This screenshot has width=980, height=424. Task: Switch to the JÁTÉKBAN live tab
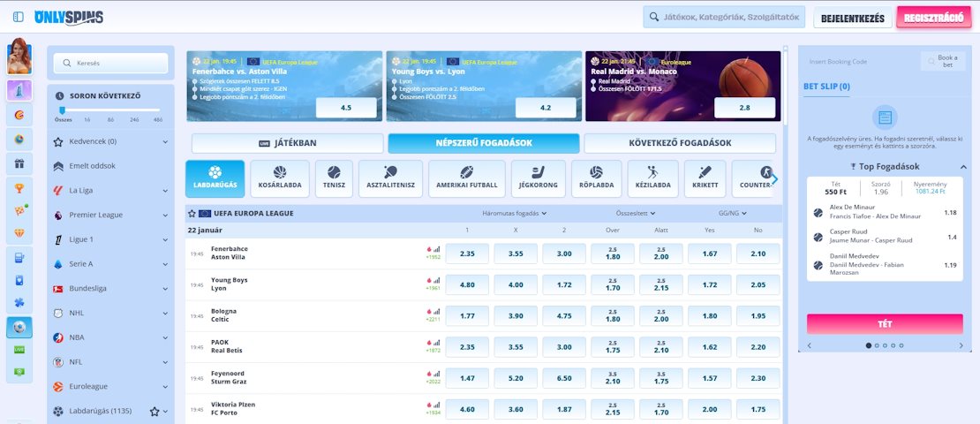click(x=288, y=143)
